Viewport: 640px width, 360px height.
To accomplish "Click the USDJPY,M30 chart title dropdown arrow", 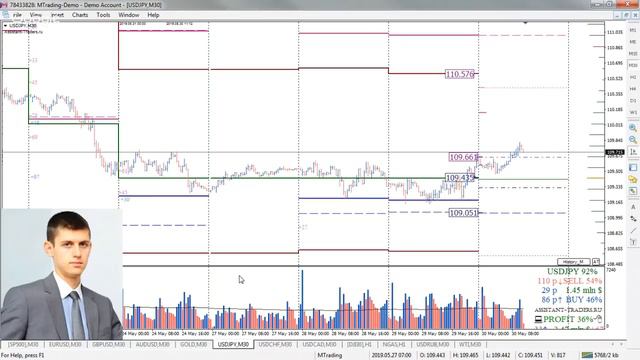I will click(5, 25).
